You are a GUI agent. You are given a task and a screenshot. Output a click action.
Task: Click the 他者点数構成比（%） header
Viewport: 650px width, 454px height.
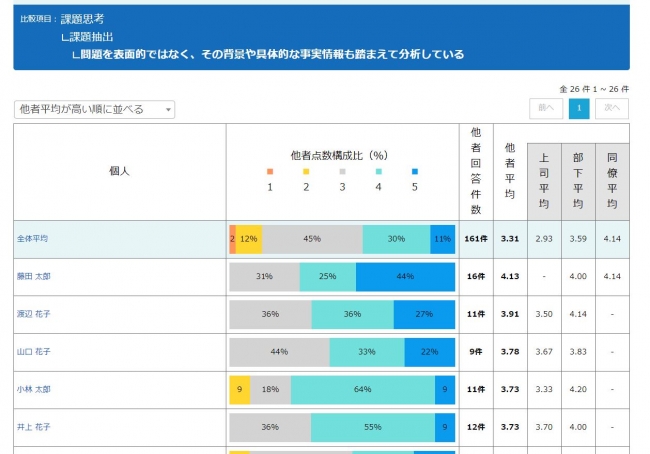coord(339,155)
